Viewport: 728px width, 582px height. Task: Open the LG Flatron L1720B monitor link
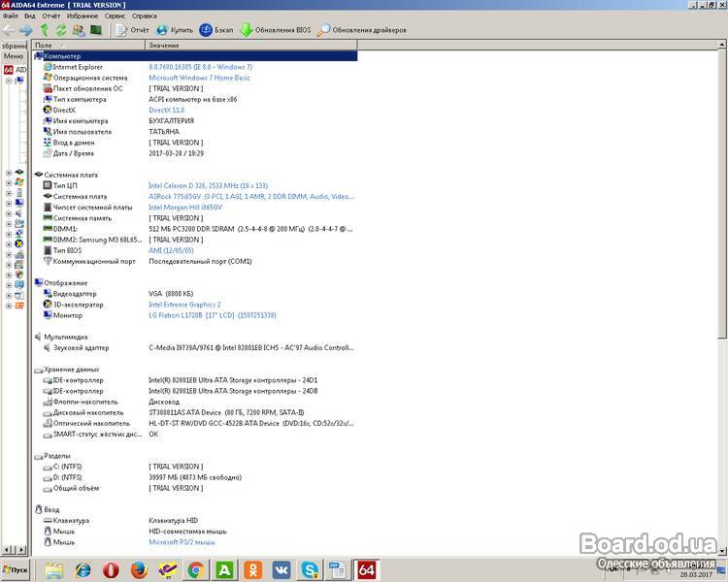tap(213, 315)
